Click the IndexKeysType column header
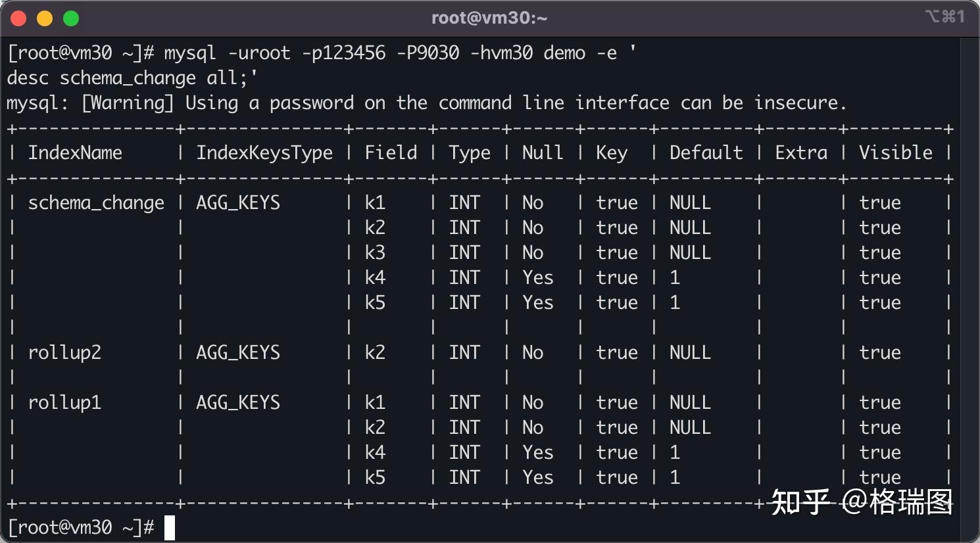 tap(264, 153)
